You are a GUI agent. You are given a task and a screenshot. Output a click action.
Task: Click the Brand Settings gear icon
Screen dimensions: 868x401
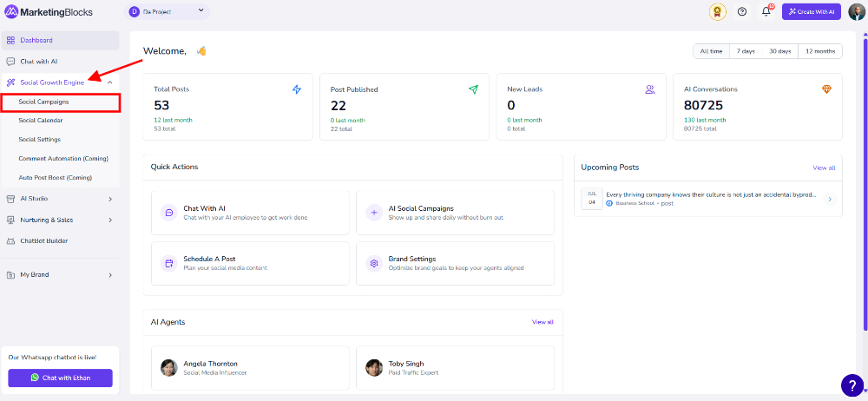(374, 264)
